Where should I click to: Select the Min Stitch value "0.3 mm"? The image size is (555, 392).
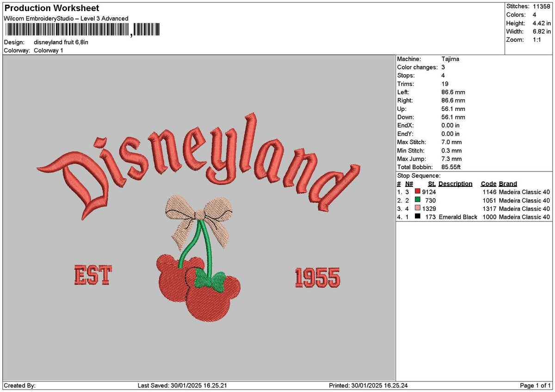pos(451,151)
